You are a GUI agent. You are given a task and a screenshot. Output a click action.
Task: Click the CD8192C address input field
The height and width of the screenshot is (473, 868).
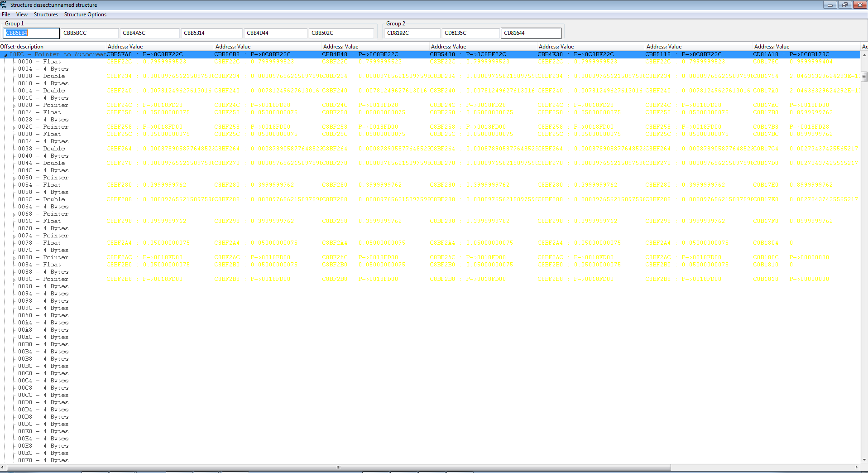pyautogui.click(x=412, y=33)
